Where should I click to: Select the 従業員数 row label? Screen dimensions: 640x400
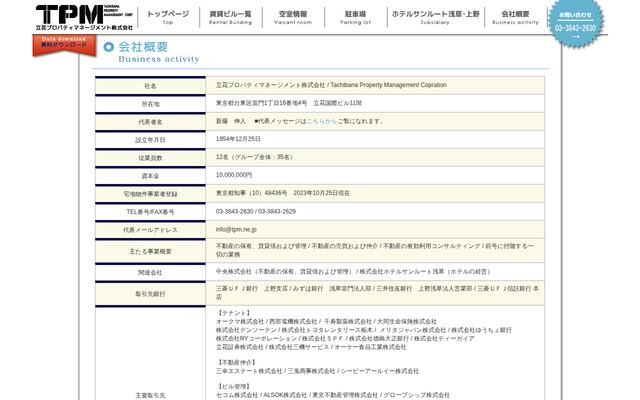click(150, 158)
